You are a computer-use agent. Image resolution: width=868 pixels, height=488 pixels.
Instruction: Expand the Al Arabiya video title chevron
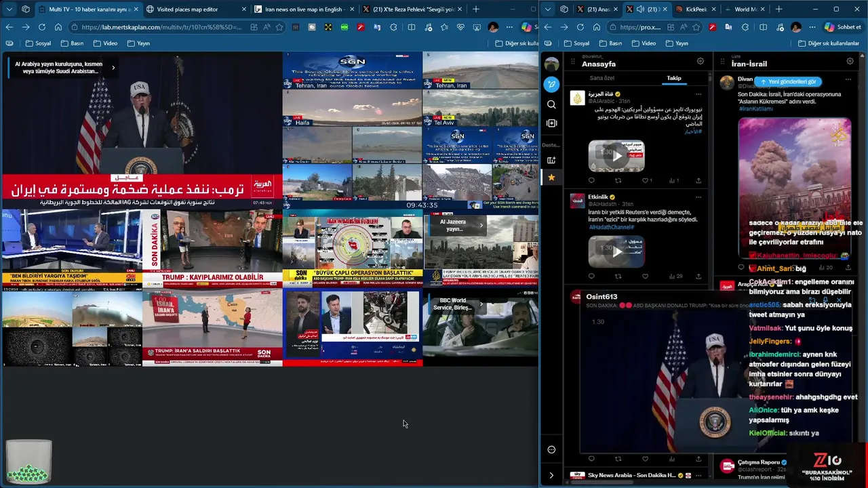click(113, 67)
